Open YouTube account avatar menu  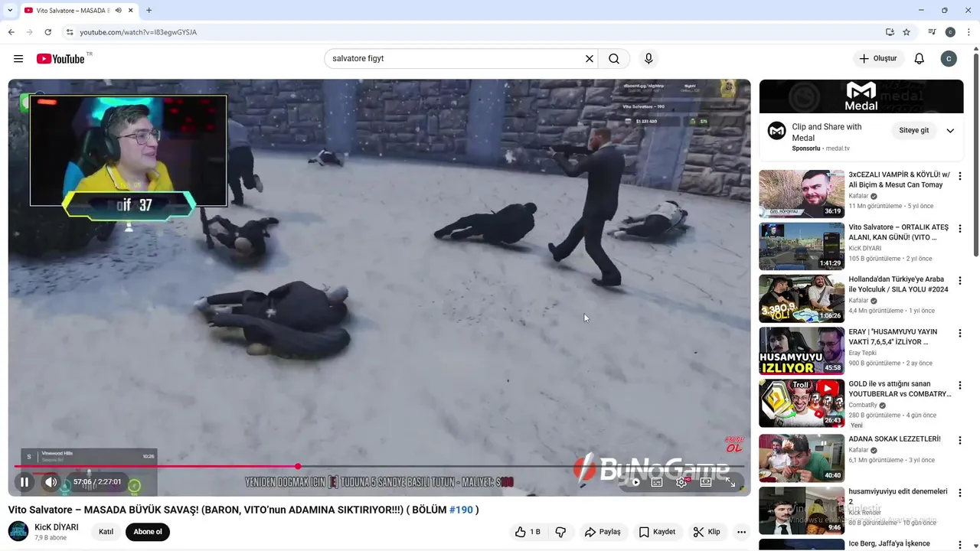click(x=949, y=59)
